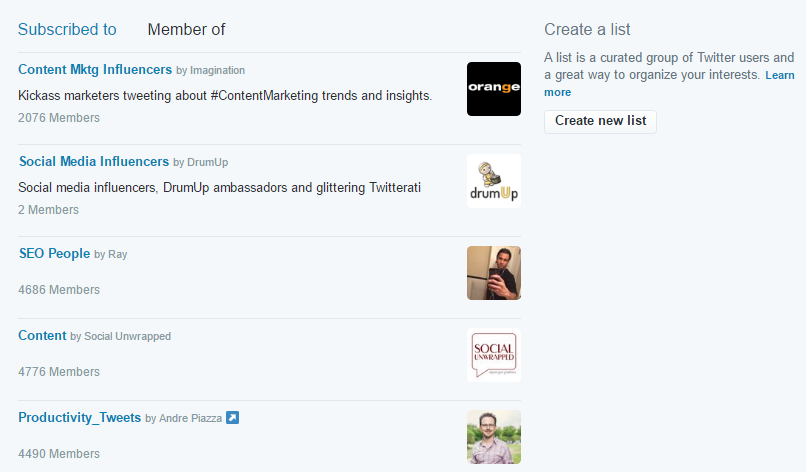Open the Social Media Influencers list
Viewport: 806px width, 472px height.
[x=94, y=162]
